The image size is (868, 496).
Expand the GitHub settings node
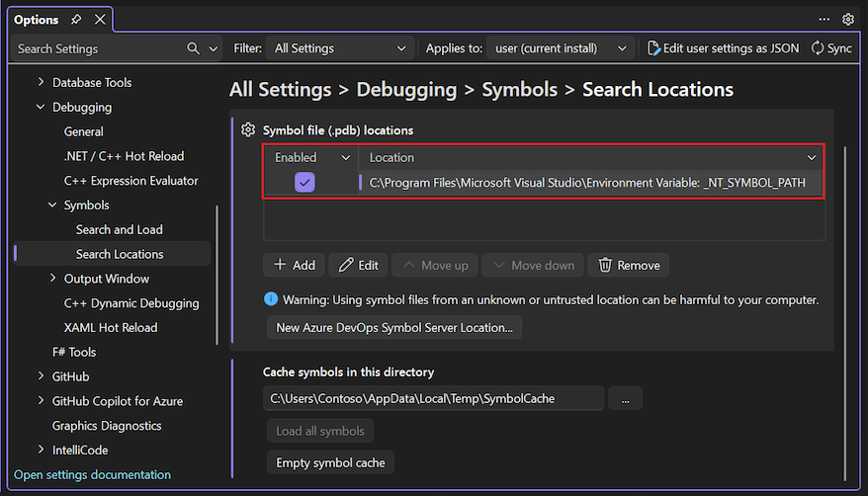point(41,376)
